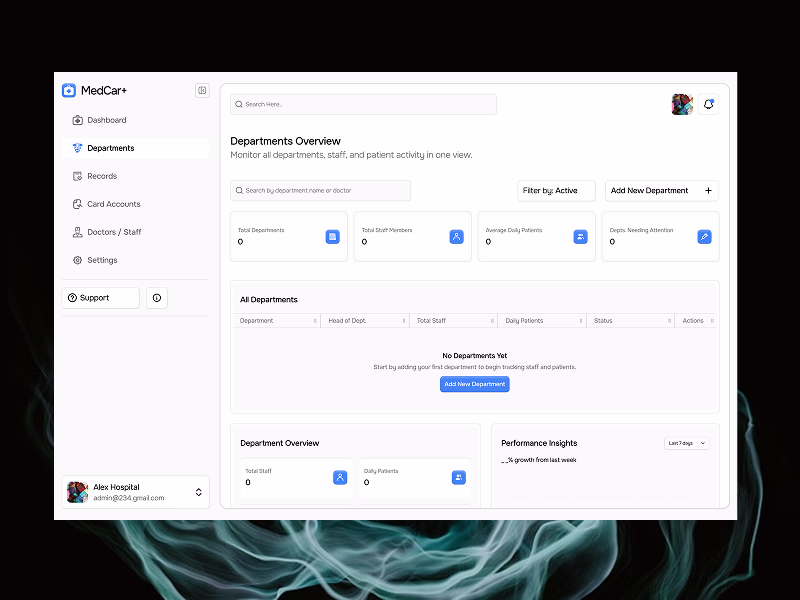800x600 pixels.
Task: Click the 'Performance Insights' heading
Action: [x=539, y=443]
